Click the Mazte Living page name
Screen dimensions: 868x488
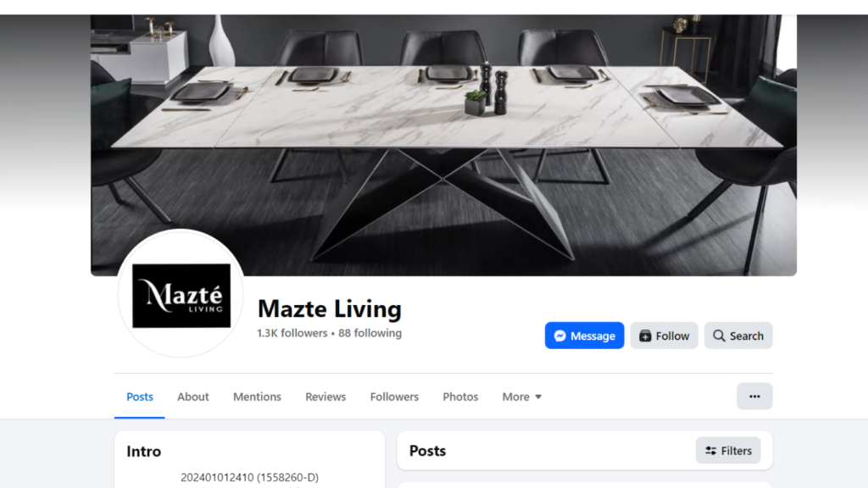(x=330, y=308)
